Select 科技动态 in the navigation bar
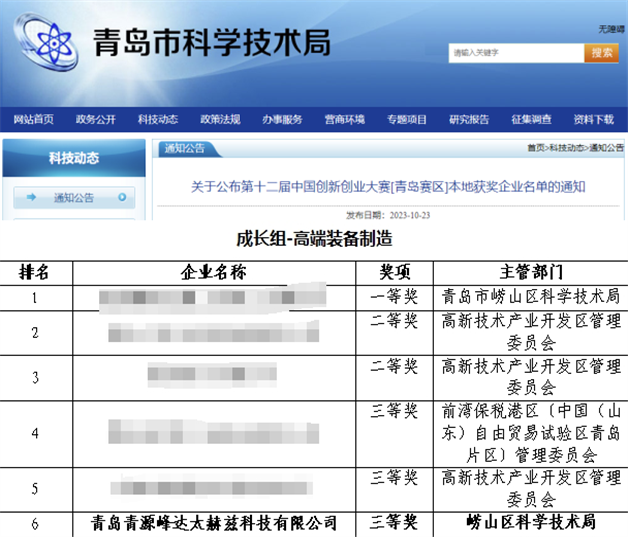The width and height of the screenshot is (628, 537). (158, 120)
